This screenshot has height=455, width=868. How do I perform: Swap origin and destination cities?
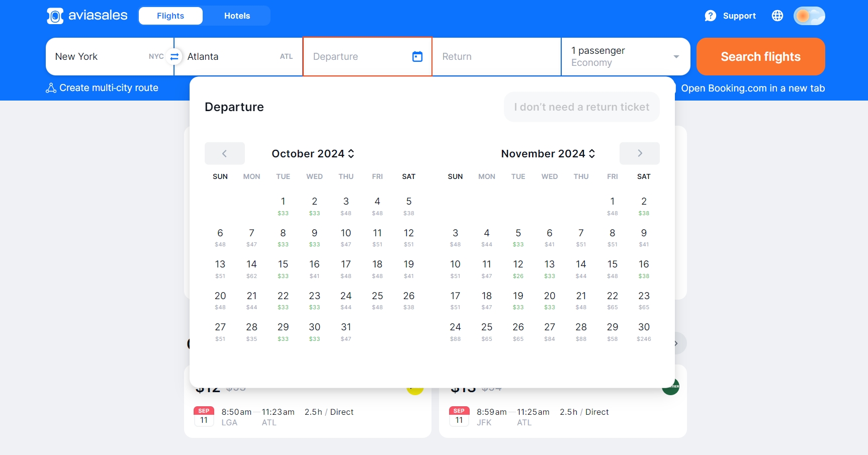coord(174,57)
